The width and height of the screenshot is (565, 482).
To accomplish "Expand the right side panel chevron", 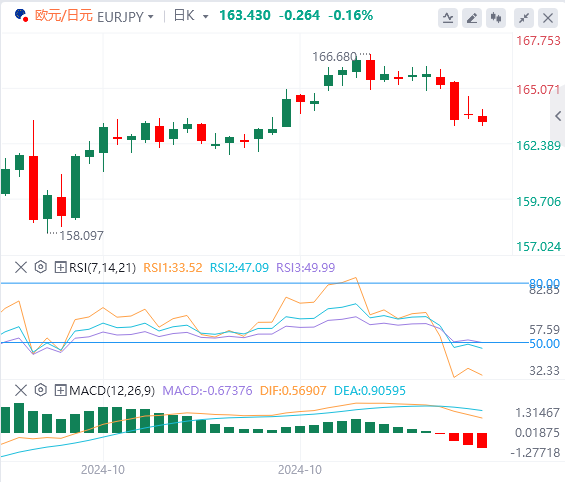I will point(558,116).
